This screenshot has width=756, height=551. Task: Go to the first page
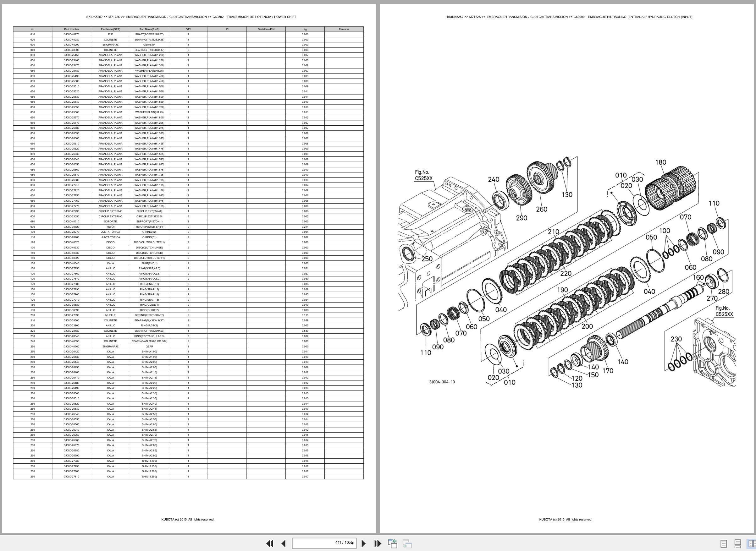pyautogui.click(x=270, y=543)
